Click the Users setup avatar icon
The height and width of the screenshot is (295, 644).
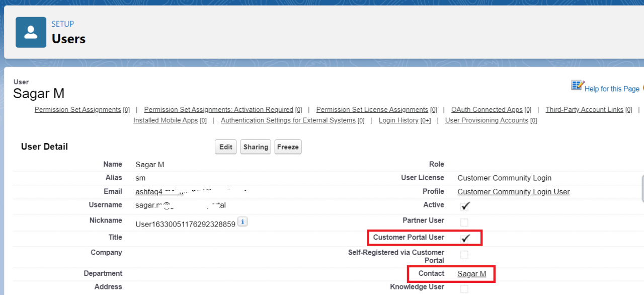coord(31,32)
